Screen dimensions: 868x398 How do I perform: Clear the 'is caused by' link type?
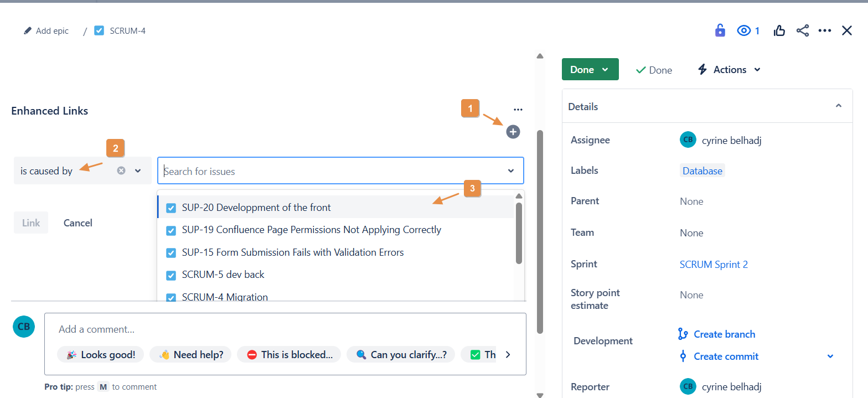pyautogui.click(x=121, y=171)
